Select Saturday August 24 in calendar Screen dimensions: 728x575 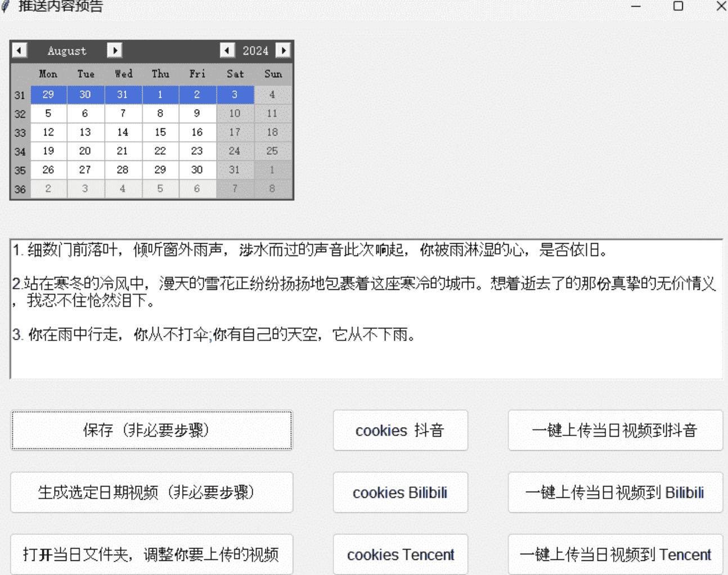[x=235, y=151]
